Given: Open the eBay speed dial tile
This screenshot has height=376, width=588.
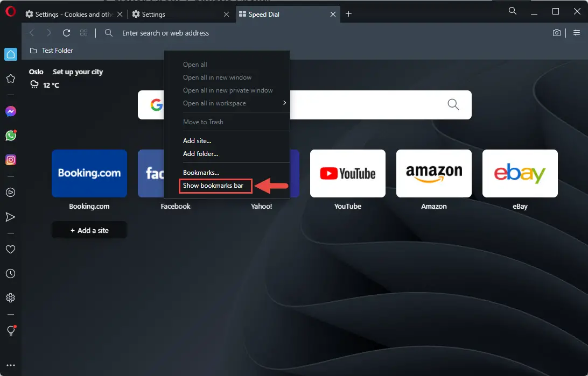Looking at the screenshot, I should (x=520, y=173).
